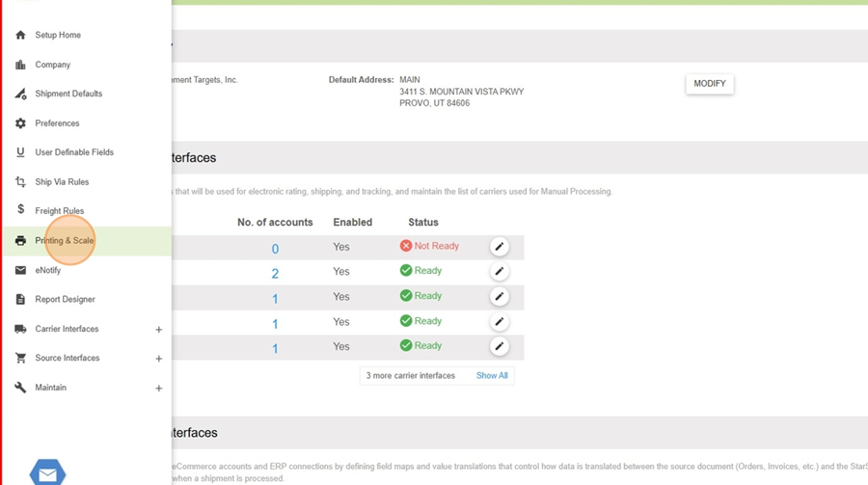Open Printing & Scale settings
868x485 pixels.
pos(65,241)
